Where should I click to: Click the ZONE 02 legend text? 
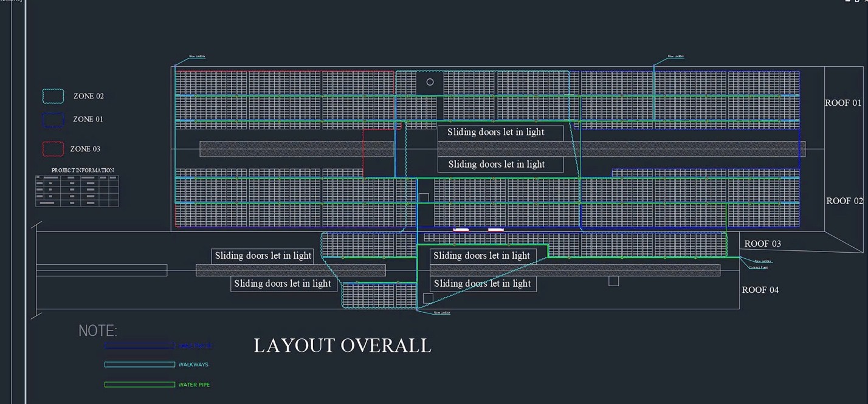tap(89, 96)
